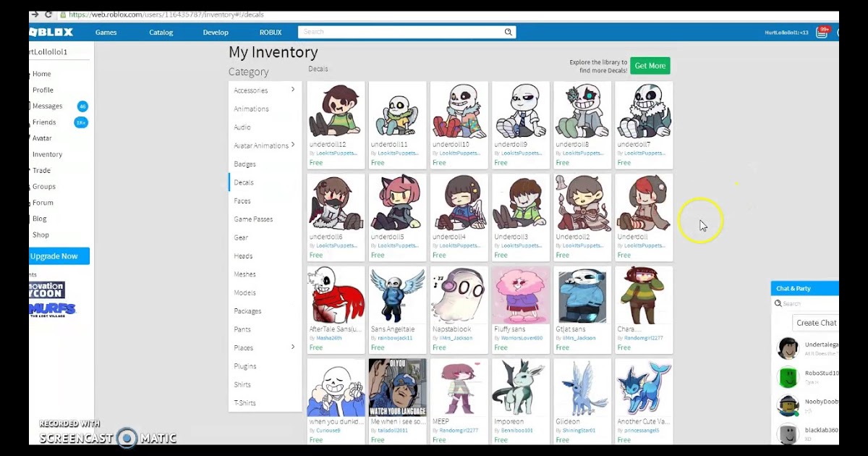The width and height of the screenshot is (868, 456).
Task: Go to Profile in left sidebar
Action: pyautogui.click(x=43, y=90)
